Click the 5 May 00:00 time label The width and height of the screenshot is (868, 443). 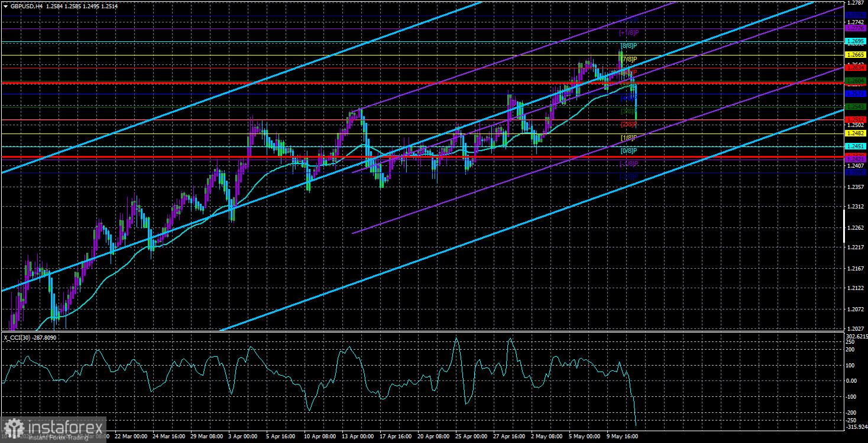584,437
